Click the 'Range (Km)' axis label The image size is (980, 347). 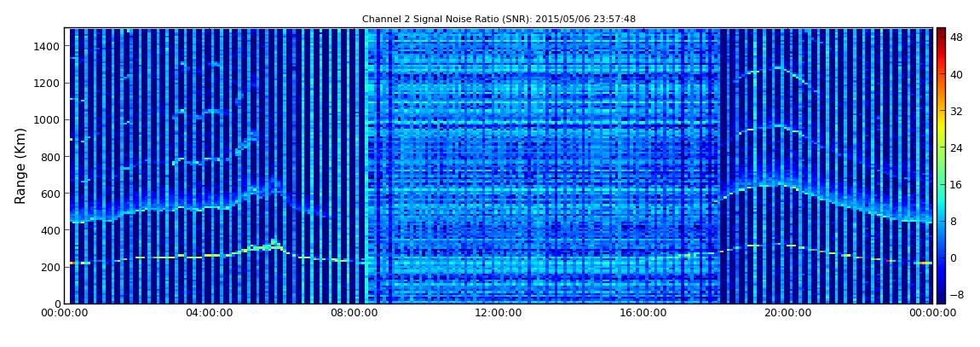point(20,165)
